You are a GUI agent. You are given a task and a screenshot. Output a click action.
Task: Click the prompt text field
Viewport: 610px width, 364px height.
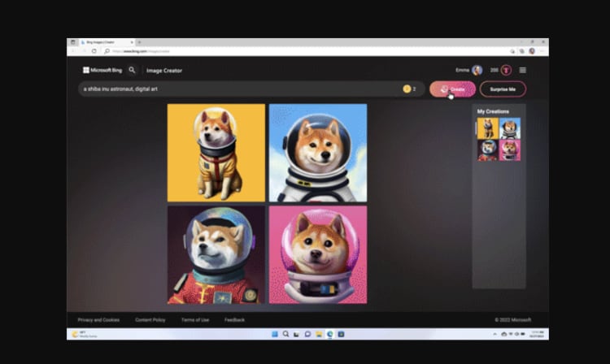pos(236,89)
